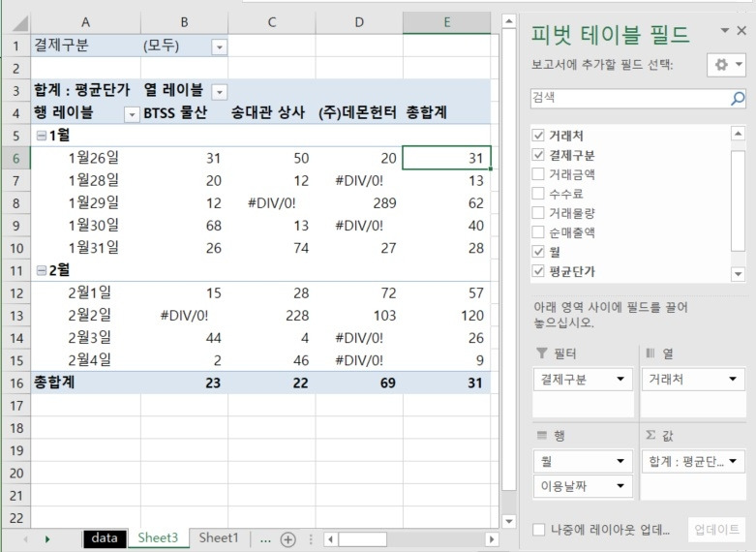Uncheck the 결제구분 field checkbox

click(x=538, y=155)
